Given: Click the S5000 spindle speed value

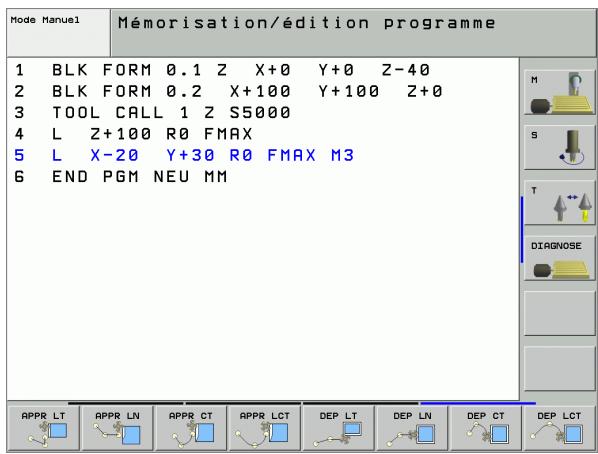Looking at the screenshot, I should [260, 113].
